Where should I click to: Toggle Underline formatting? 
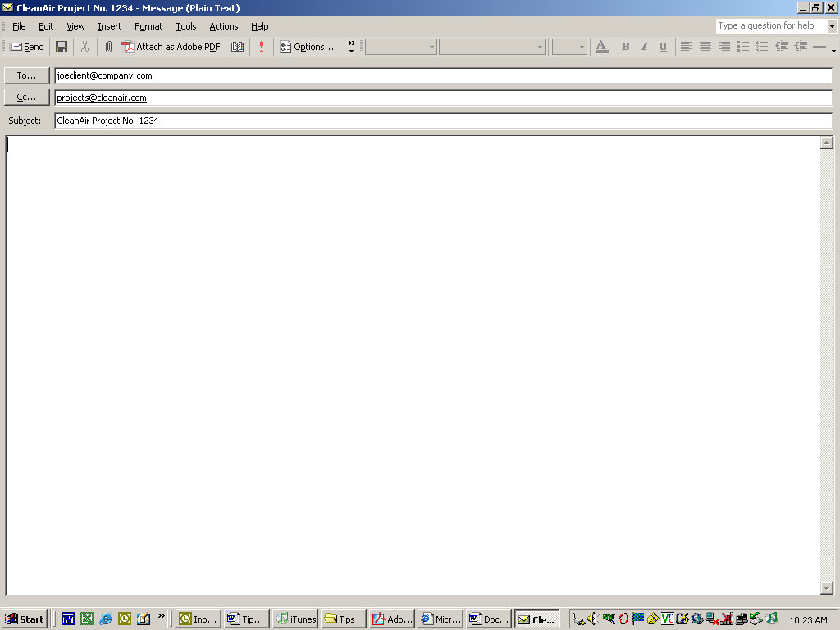click(x=663, y=47)
